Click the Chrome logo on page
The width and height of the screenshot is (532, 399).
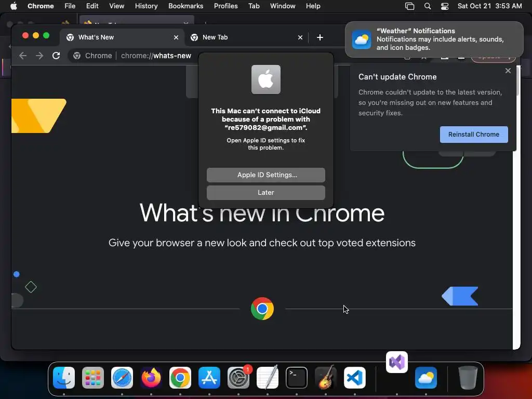click(262, 309)
